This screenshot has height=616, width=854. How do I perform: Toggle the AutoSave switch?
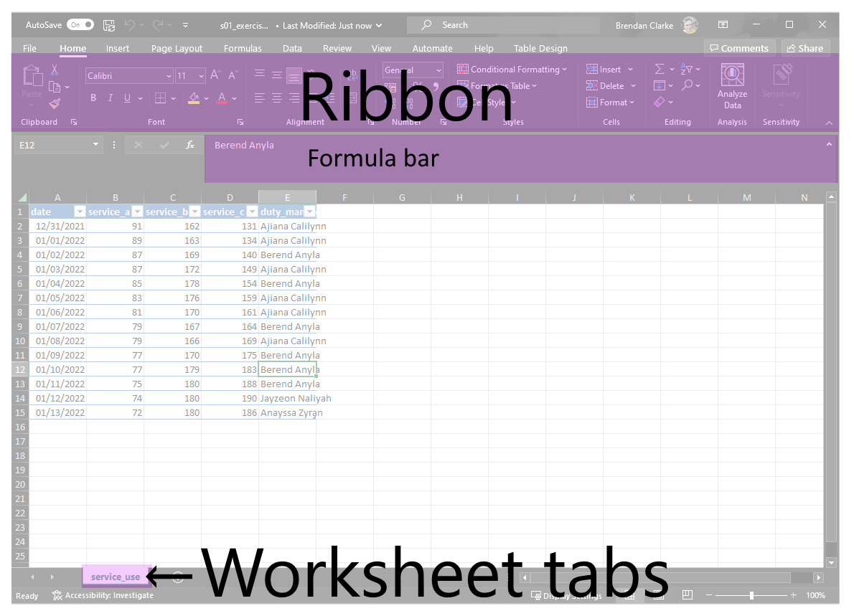[x=80, y=25]
